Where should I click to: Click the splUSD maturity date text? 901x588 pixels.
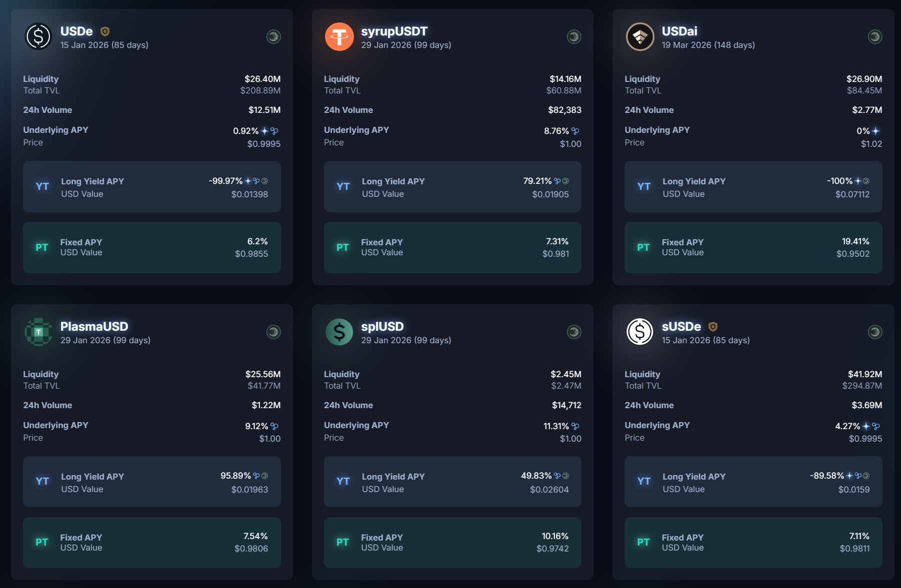pyautogui.click(x=406, y=340)
